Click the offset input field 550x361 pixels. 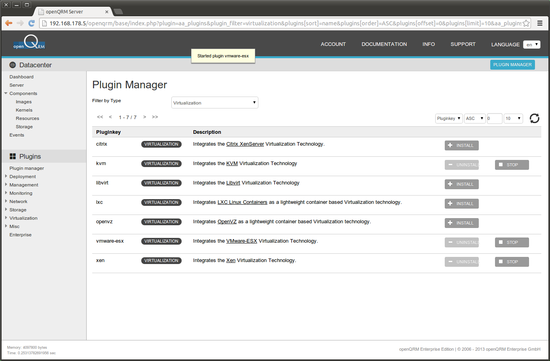[494, 118]
